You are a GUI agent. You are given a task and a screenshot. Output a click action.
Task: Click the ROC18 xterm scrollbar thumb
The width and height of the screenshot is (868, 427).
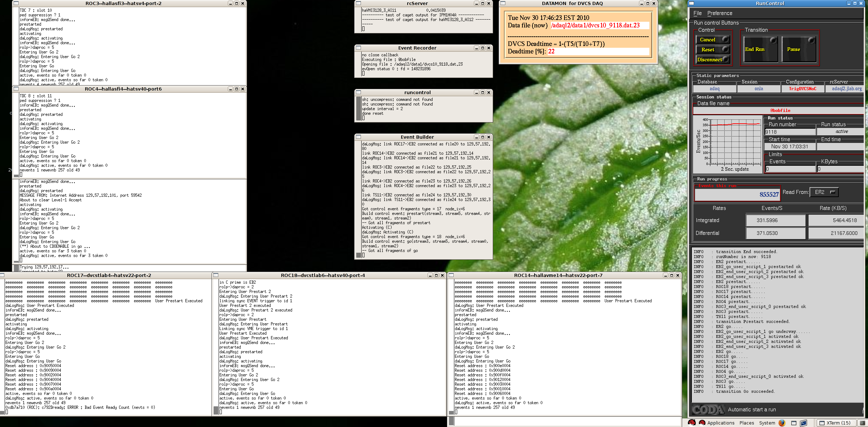click(216, 410)
